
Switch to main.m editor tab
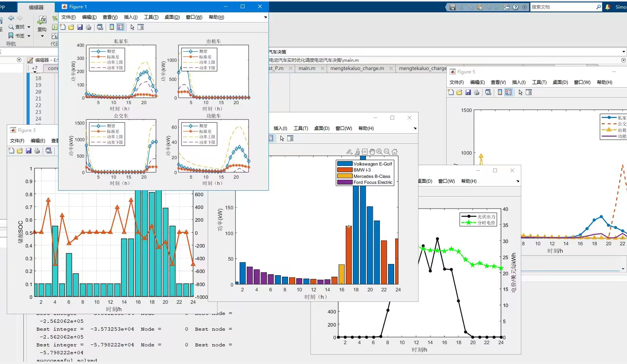coord(307,68)
